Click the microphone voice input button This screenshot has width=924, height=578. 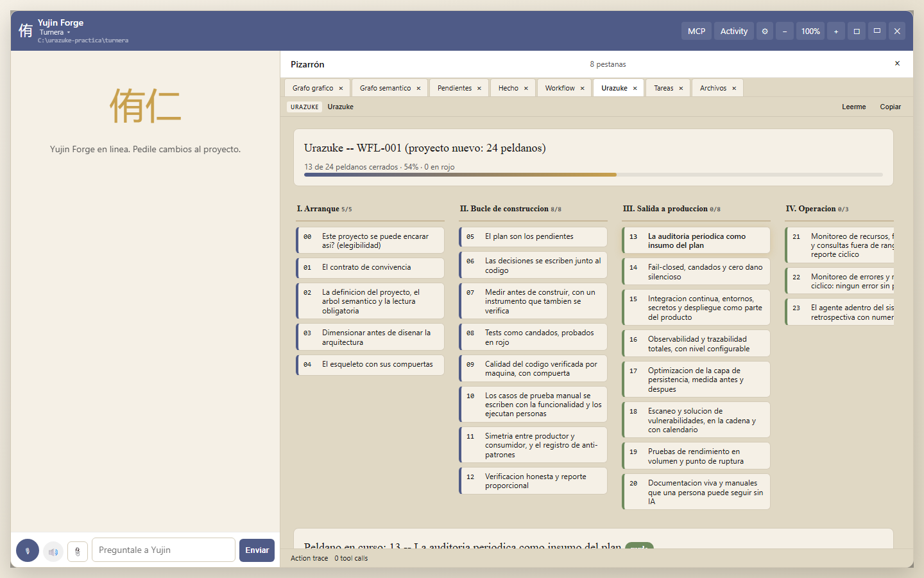(28, 550)
